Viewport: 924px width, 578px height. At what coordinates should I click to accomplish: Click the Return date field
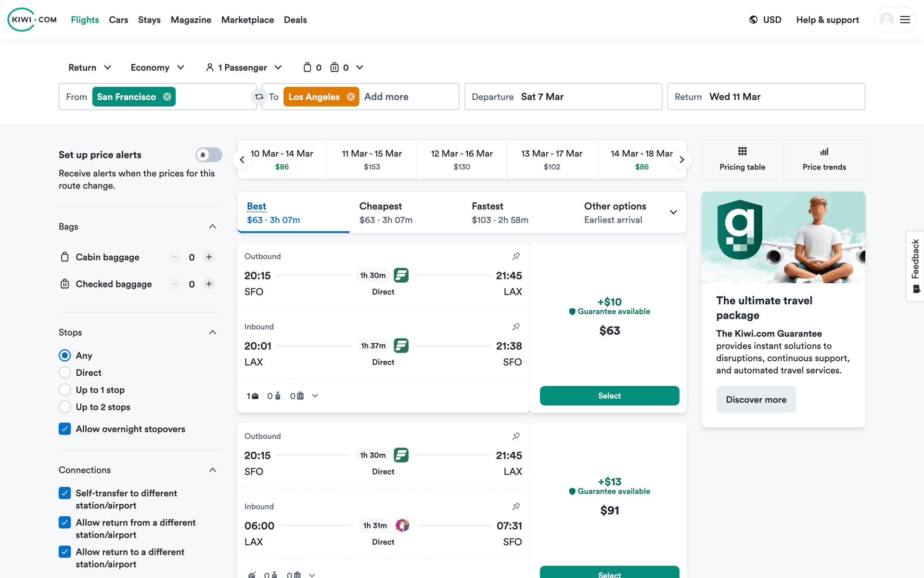(x=766, y=97)
